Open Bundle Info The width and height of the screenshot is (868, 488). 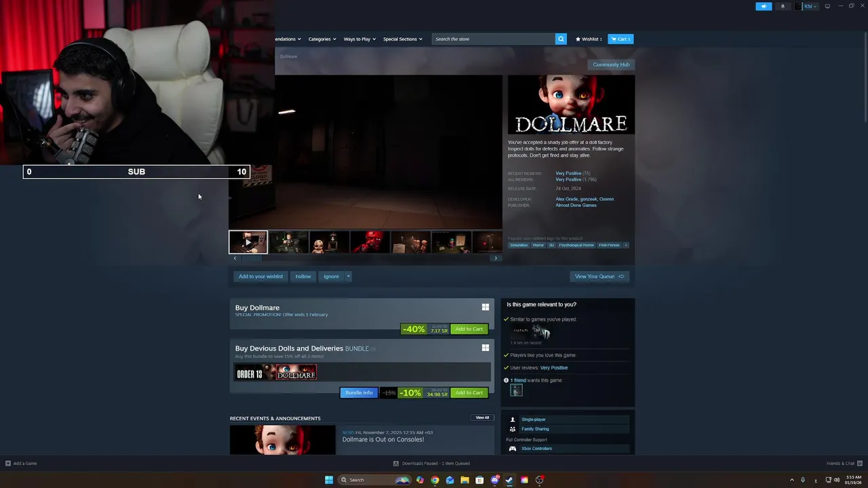pyautogui.click(x=359, y=392)
